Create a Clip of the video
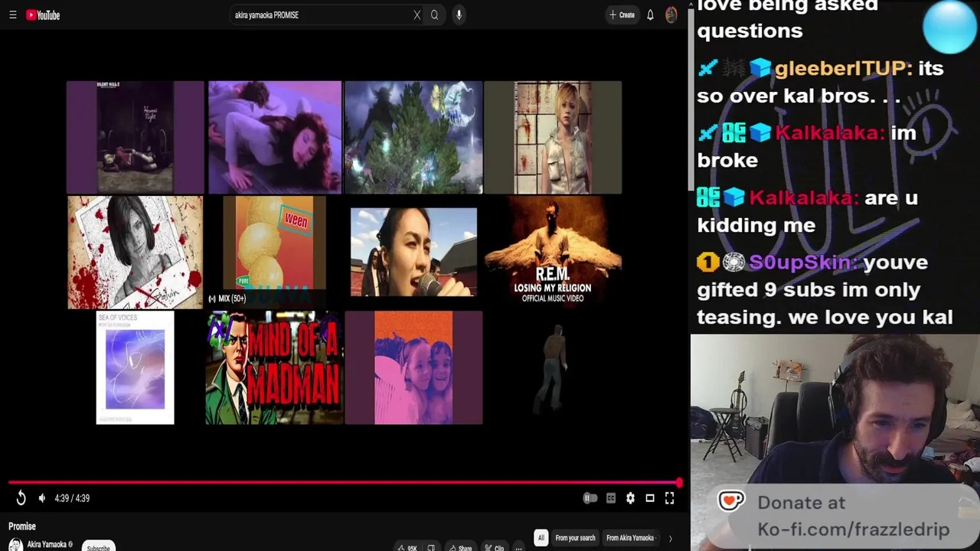Viewport: 980px width, 551px height. (x=494, y=547)
